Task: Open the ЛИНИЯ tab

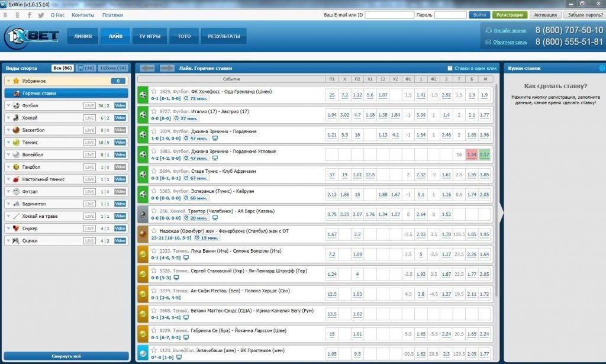Action: (x=83, y=36)
